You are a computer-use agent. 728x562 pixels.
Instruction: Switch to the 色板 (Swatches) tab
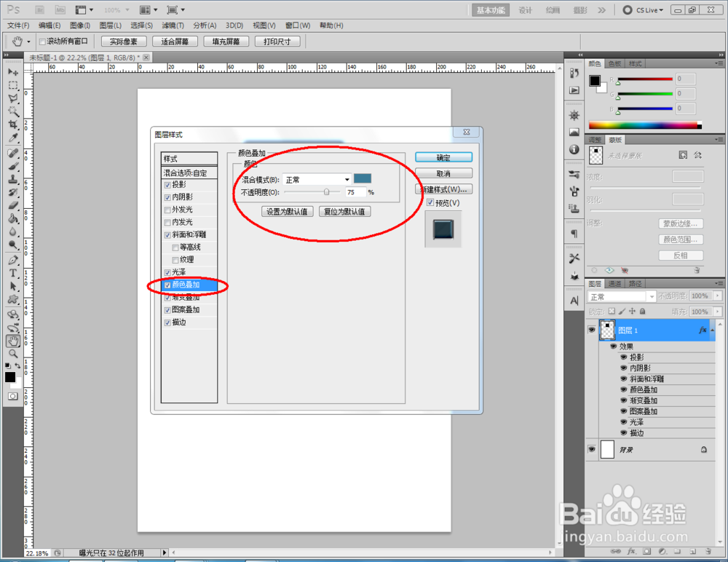click(x=614, y=63)
